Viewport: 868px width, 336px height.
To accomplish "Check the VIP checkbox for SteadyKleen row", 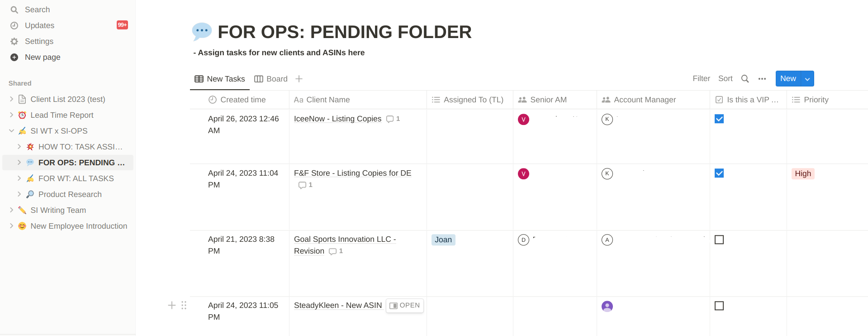I will [x=719, y=306].
